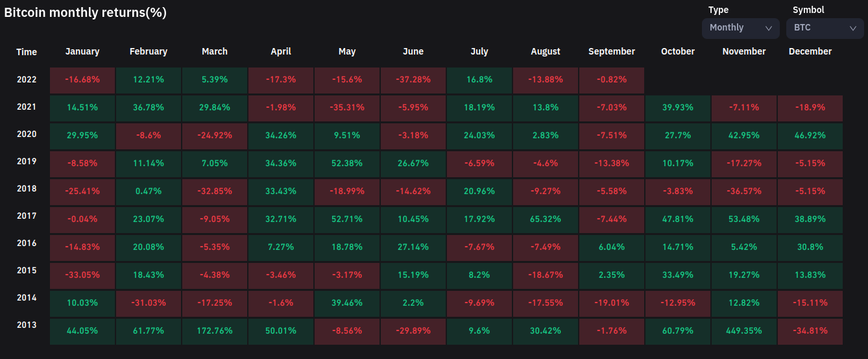This screenshot has height=359, width=868.
Task: Click the 46.92% December 2020 cell
Action: 810,136
